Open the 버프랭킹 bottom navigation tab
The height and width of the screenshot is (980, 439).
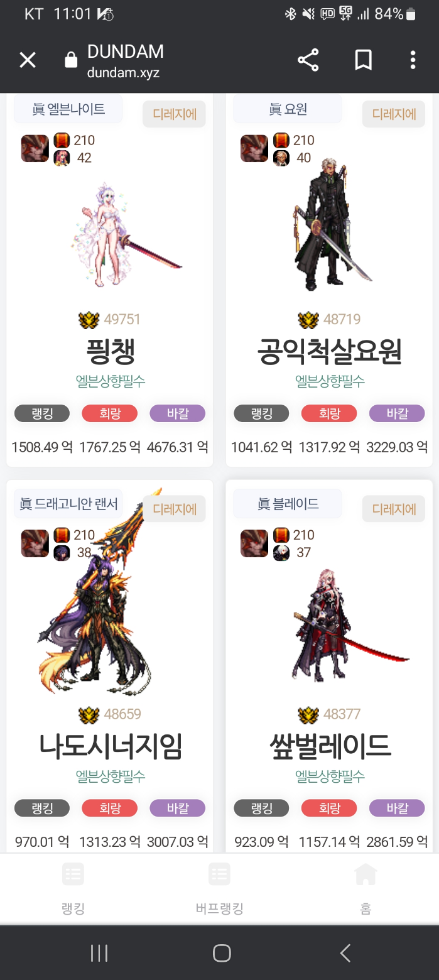tap(219, 890)
